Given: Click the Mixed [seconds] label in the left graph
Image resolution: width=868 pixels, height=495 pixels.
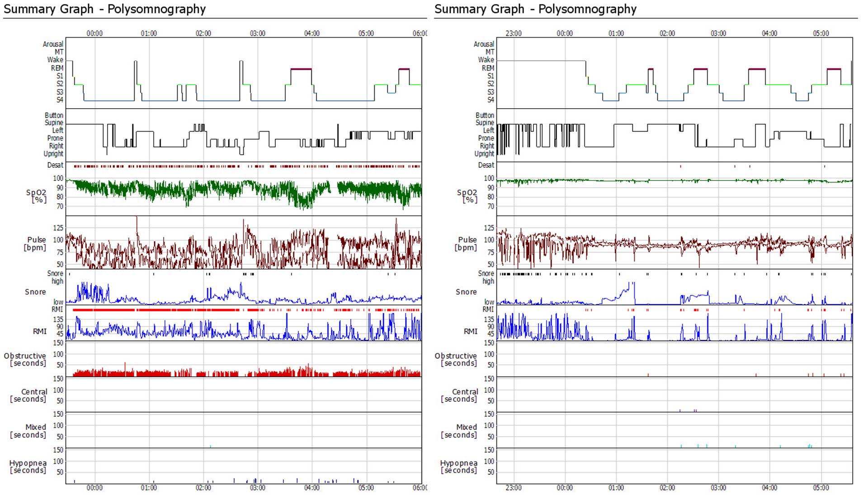Looking at the screenshot, I should pos(28,431).
